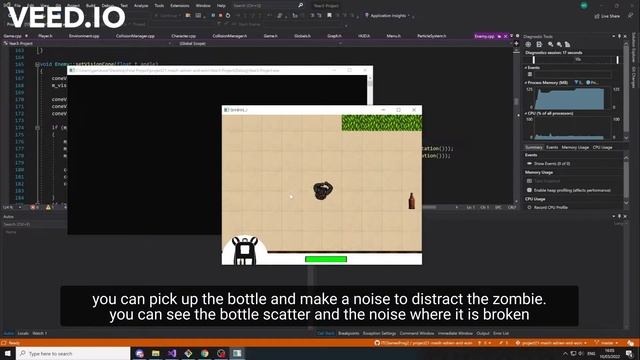Click the Windows Start button
Screen dimensions: 640x360
click(x=8, y=353)
